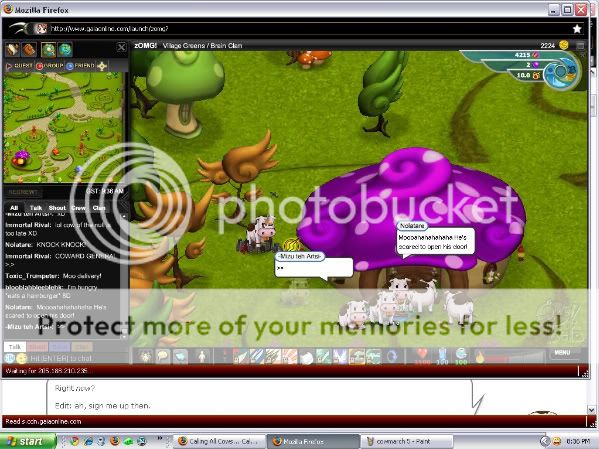Expand the quick launch overflow chevron
This screenshot has width=599, height=449.
pyautogui.click(x=159, y=438)
